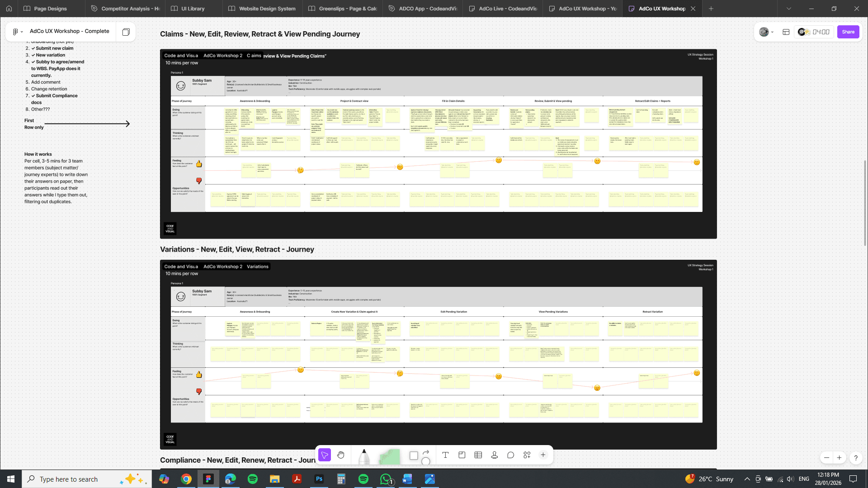The width and height of the screenshot is (868, 488).
Task: Select the Move cursor tool
Action: pyautogui.click(x=325, y=455)
